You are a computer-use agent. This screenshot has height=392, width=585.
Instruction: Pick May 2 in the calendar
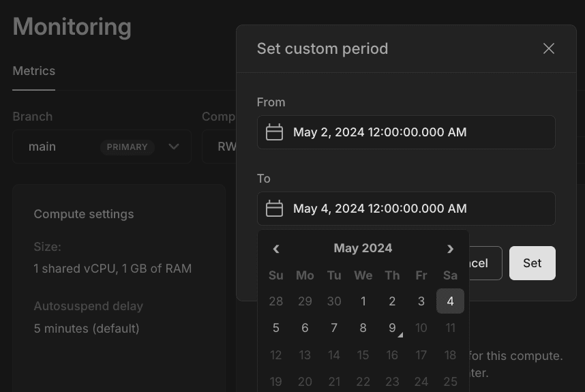(392, 301)
